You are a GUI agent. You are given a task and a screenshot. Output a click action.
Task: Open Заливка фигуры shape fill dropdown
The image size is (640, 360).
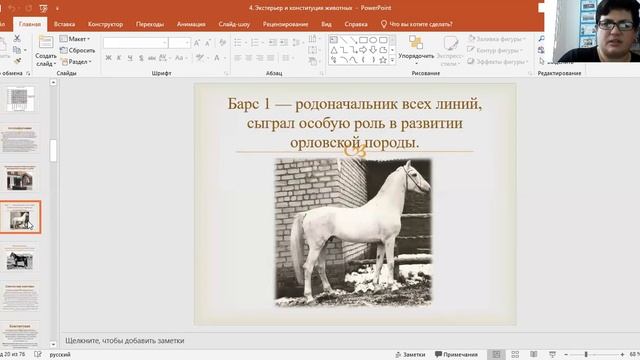(497, 39)
